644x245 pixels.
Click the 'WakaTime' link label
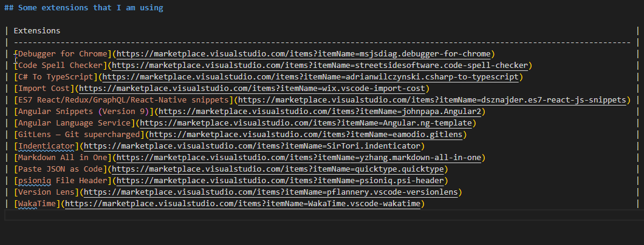[x=37, y=204]
